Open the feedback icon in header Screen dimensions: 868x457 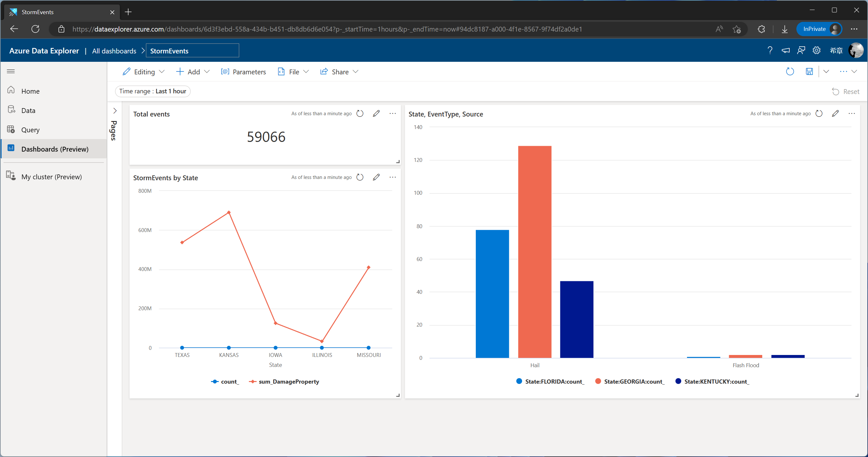click(x=801, y=51)
